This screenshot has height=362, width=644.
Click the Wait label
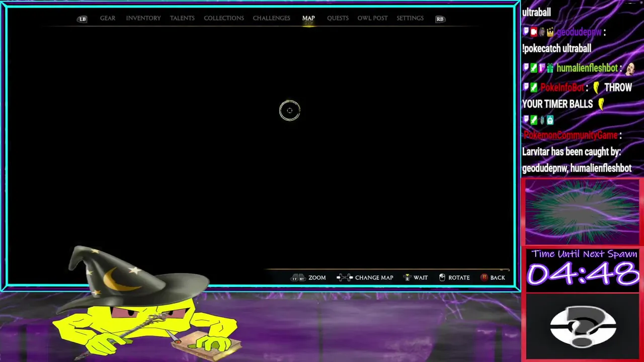click(421, 278)
